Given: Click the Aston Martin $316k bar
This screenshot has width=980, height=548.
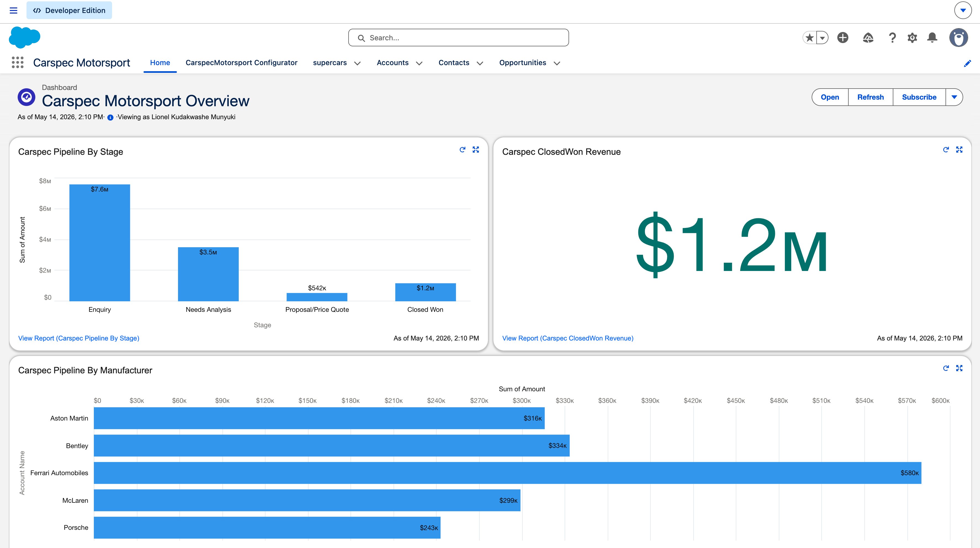Looking at the screenshot, I should pos(319,418).
